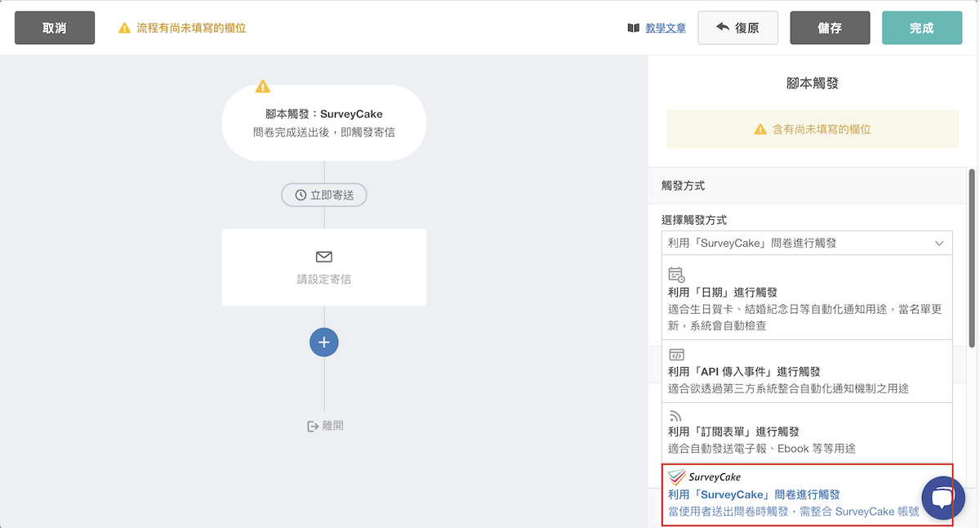The height and width of the screenshot is (528, 980).
Task: Click the right panel scrollbar
Action: [x=972, y=257]
